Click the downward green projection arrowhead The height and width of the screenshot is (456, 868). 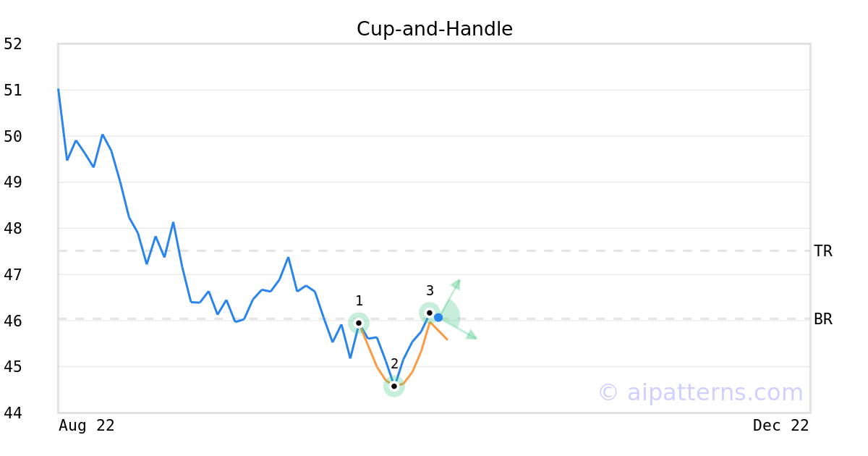pos(472,334)
